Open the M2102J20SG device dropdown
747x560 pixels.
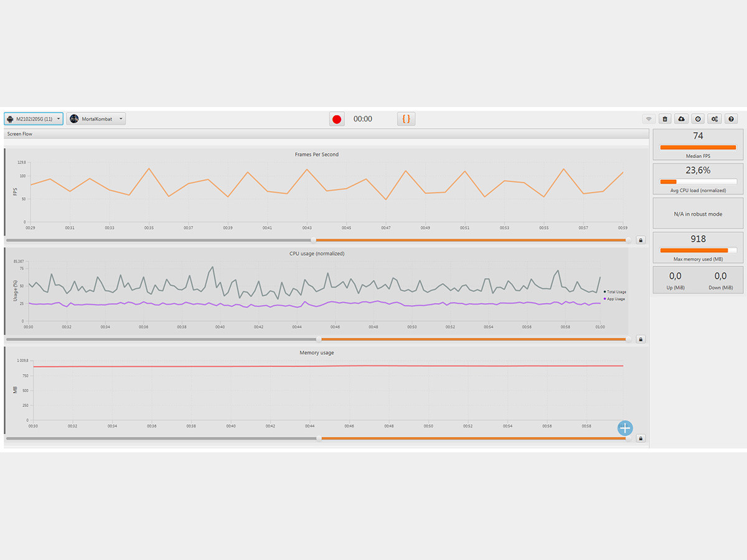34,119
